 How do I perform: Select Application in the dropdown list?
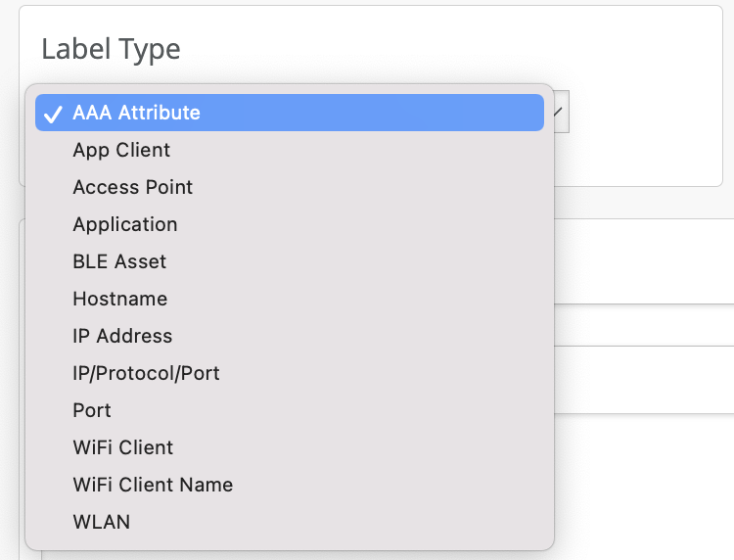(x=124, y=224)
